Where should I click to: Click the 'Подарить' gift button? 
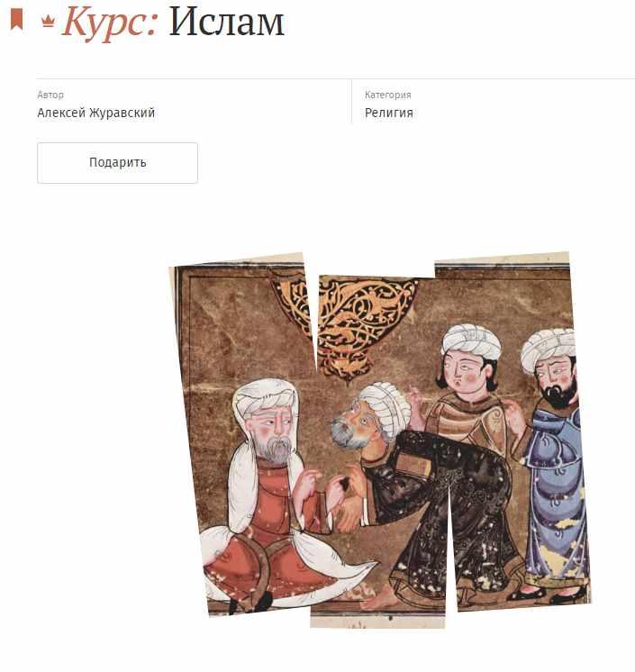tap(117, 163)
